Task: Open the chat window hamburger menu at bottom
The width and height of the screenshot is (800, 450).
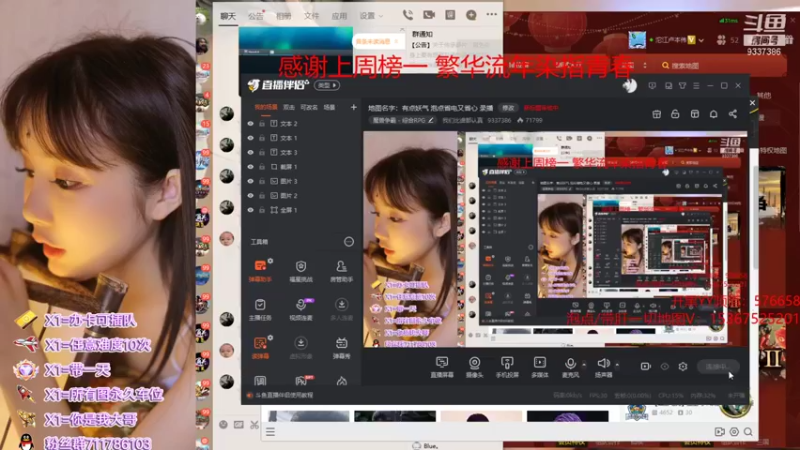Action: point(270,432)
